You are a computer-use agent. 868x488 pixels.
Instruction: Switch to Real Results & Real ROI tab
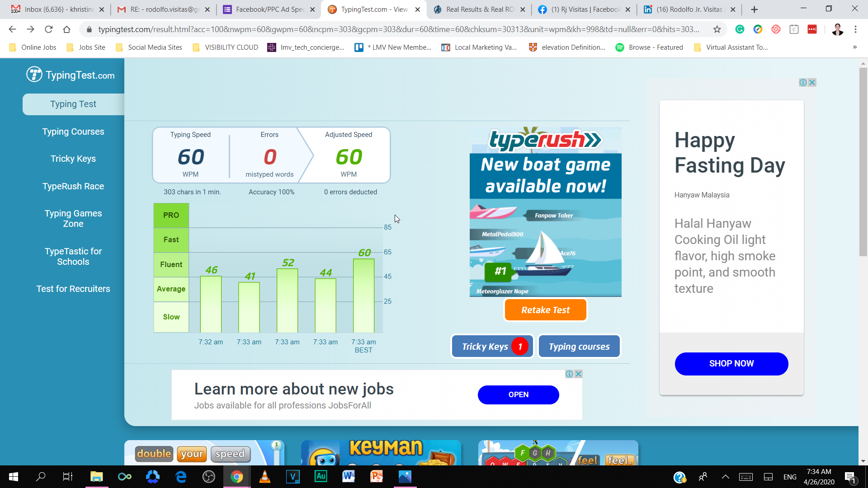click(479, 9)
